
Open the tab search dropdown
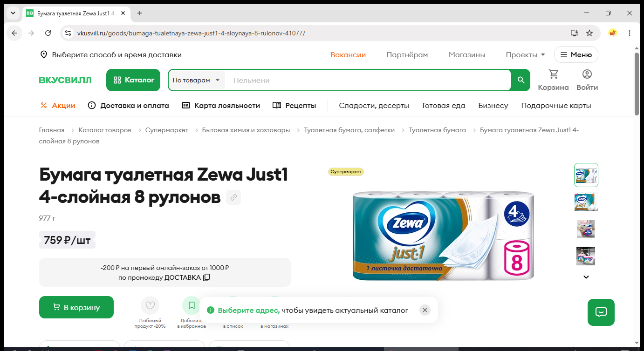tap(13, 13)
